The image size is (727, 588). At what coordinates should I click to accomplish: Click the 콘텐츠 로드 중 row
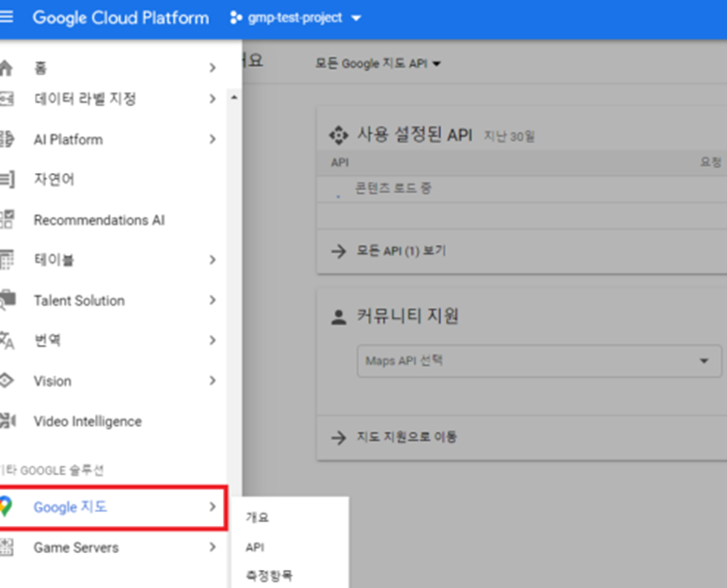coord(522,188)
